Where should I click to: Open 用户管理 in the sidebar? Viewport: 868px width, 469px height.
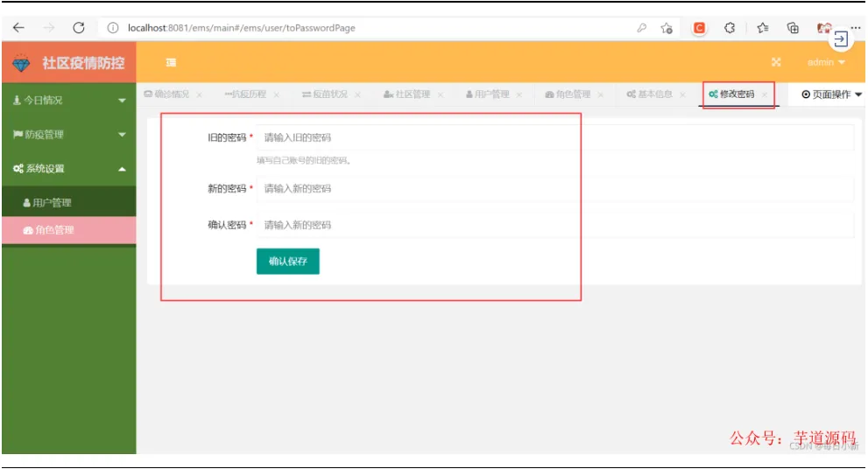pos(68,202)
